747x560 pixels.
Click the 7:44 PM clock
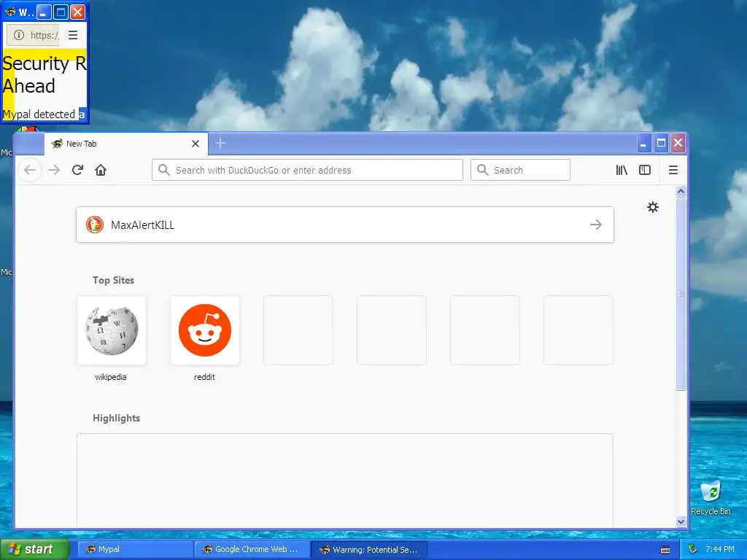[720, 549]
